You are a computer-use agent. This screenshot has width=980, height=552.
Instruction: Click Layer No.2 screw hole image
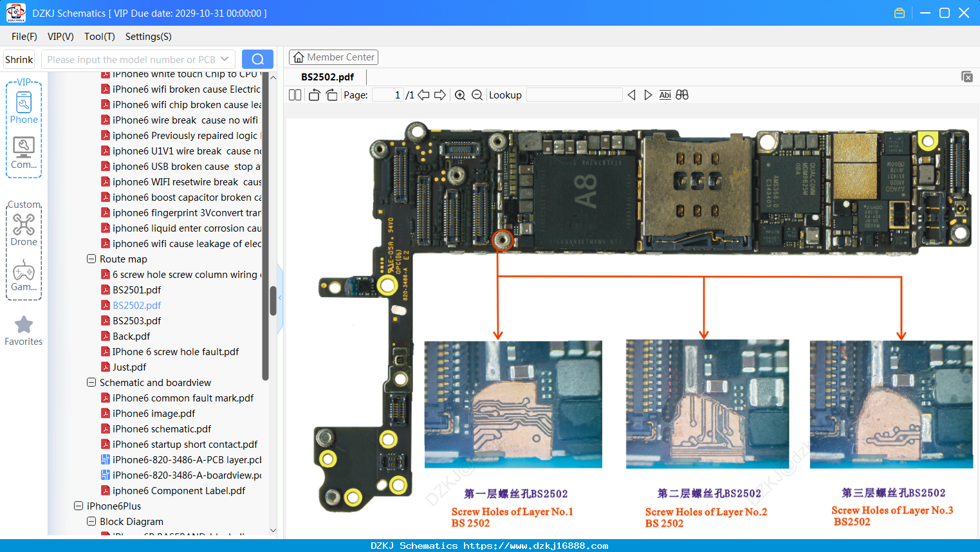[x=707, y=404]
